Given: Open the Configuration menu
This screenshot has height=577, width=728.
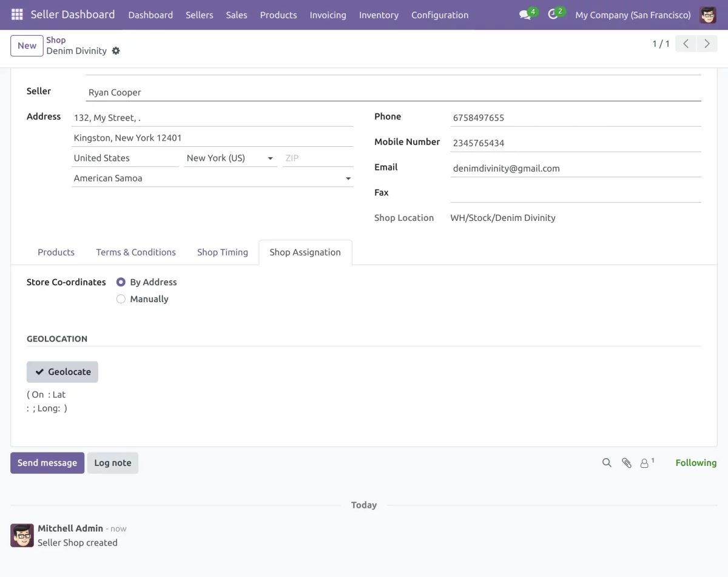Looking at the screenshot, I should (439, 15).
